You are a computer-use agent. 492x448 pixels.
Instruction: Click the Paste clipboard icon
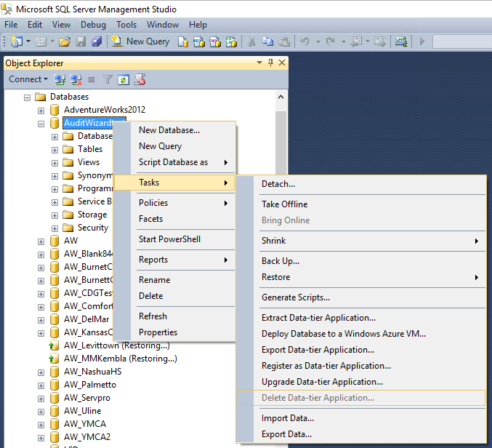pyautogui.click(x=284, y=41)
